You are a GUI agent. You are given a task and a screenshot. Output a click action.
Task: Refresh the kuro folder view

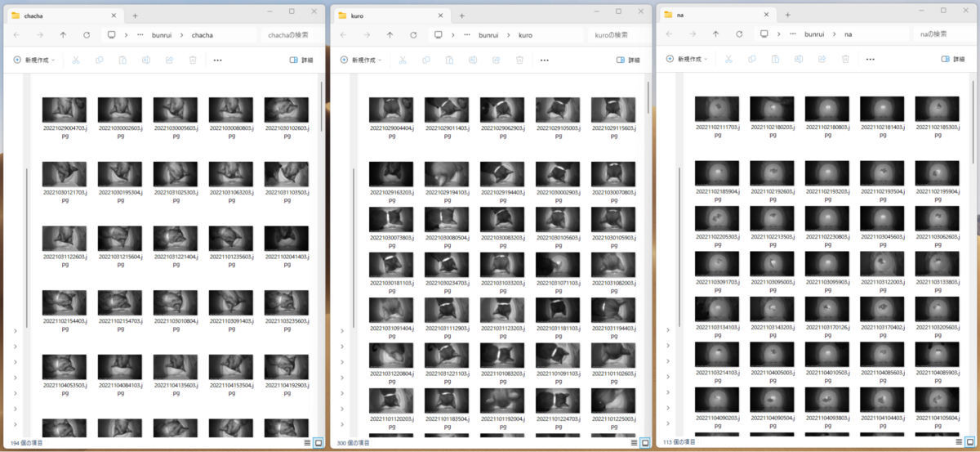[x=413, y=35]
